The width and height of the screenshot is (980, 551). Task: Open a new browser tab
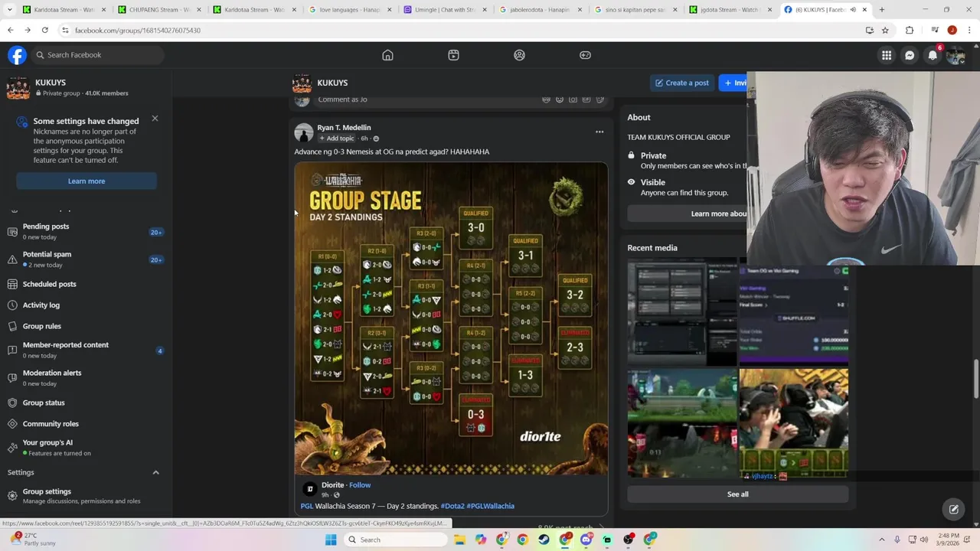882,10
